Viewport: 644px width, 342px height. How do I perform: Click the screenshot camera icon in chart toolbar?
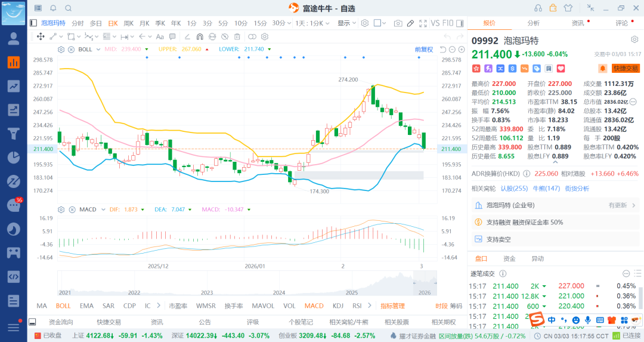398,23
